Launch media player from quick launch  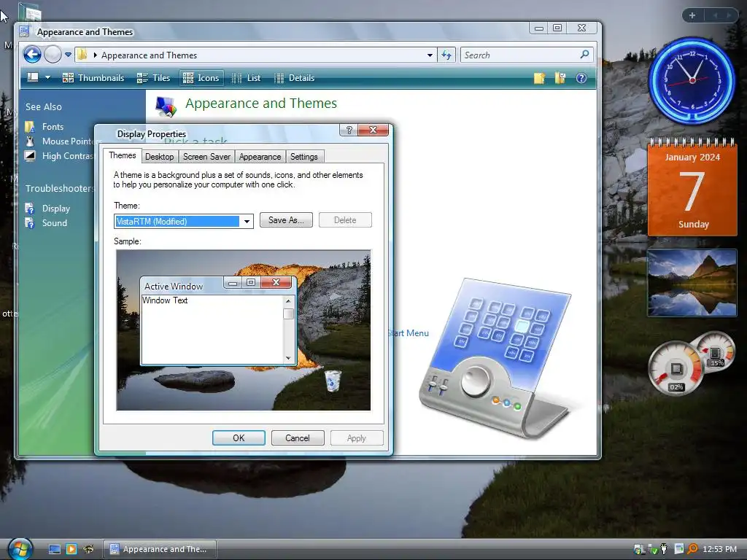pos(71,549)
